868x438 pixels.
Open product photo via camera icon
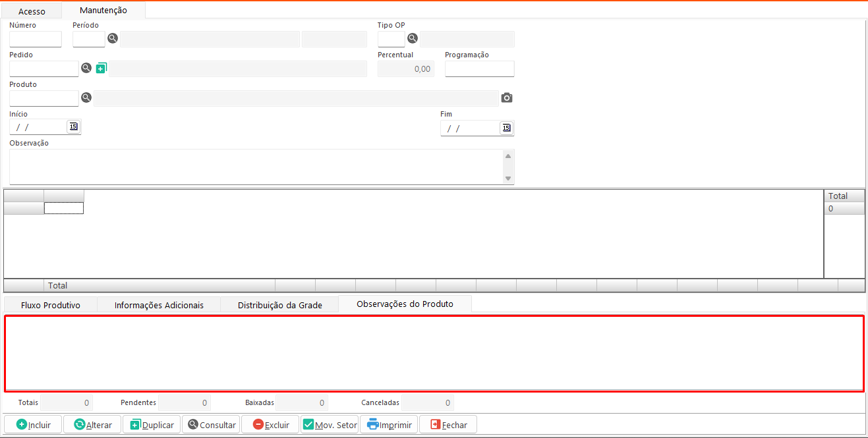click(x=506, y=97)
